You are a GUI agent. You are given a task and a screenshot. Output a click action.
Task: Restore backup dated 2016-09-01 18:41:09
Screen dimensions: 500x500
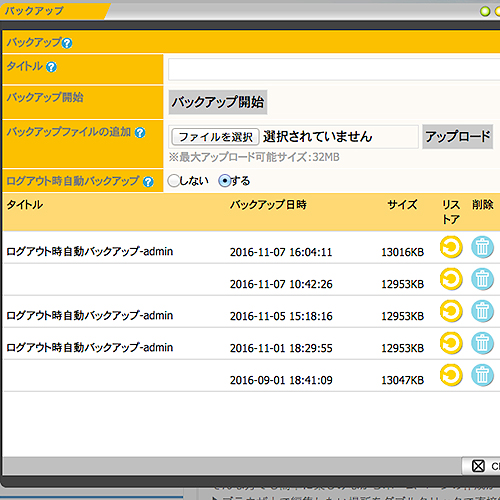[x=451, y=375]
